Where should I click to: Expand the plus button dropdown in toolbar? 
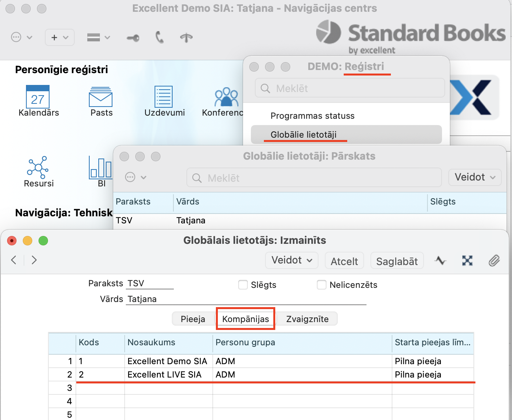[60, 37]
